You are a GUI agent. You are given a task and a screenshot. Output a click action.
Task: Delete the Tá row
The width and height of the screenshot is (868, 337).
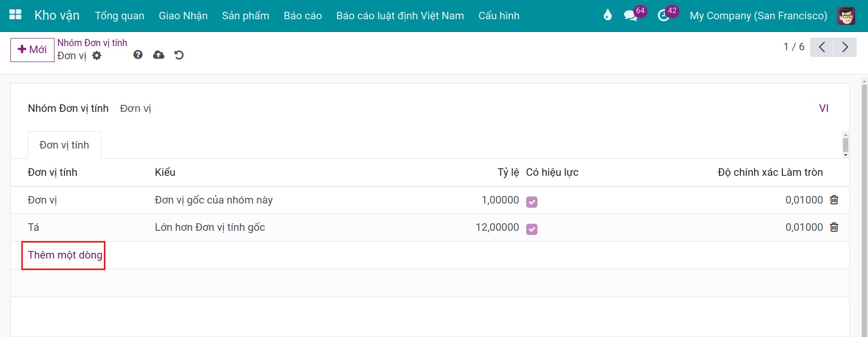[x=834, y=227]
